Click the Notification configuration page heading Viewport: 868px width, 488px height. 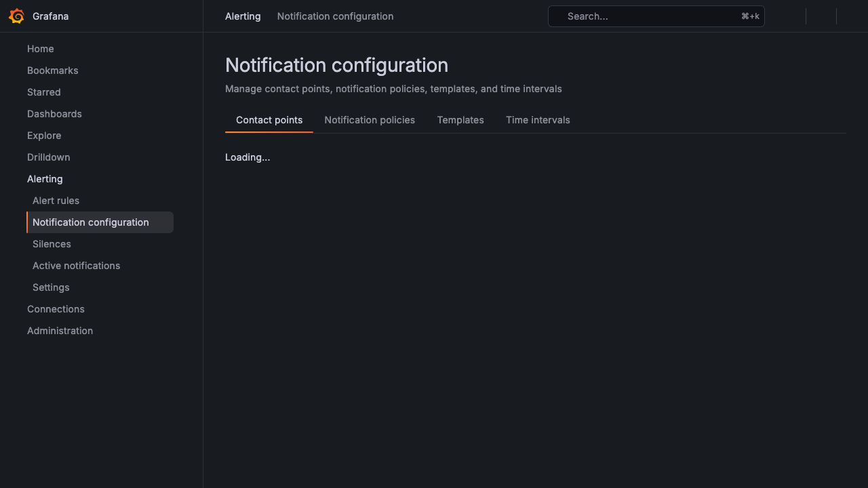pos(336,65)
